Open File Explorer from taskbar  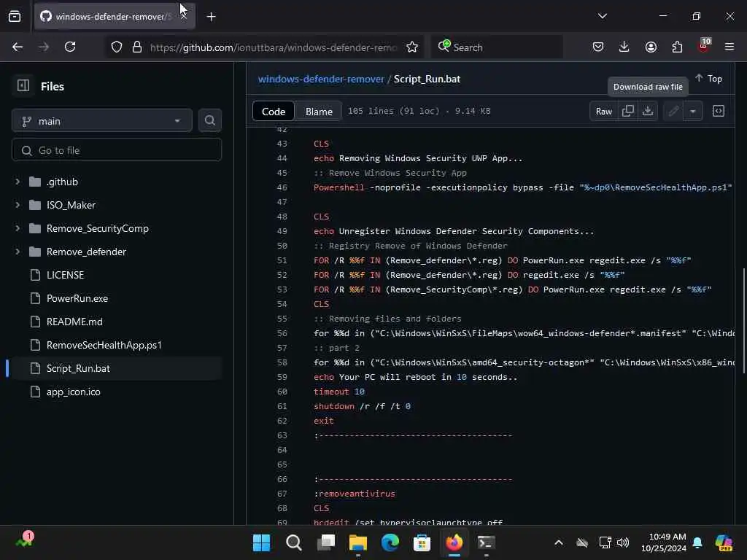tap(357, 542)
